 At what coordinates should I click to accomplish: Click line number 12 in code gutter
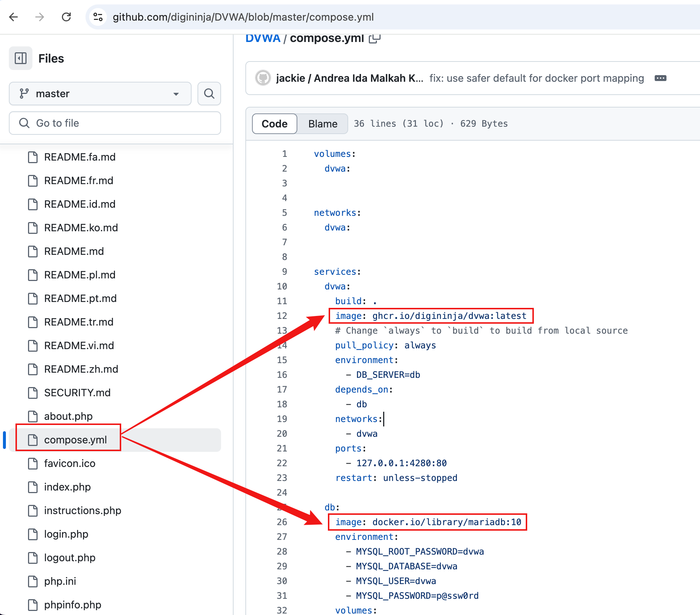tap(282, 316)
